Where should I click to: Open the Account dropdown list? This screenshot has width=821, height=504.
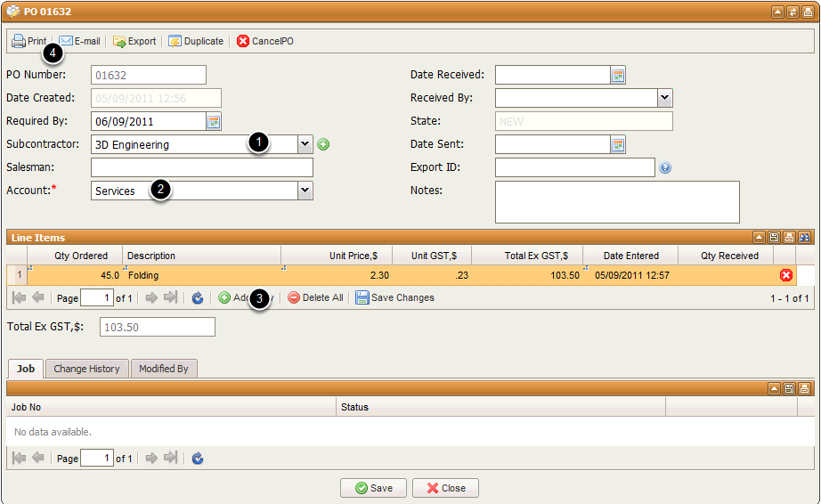[x=305, y=191]
